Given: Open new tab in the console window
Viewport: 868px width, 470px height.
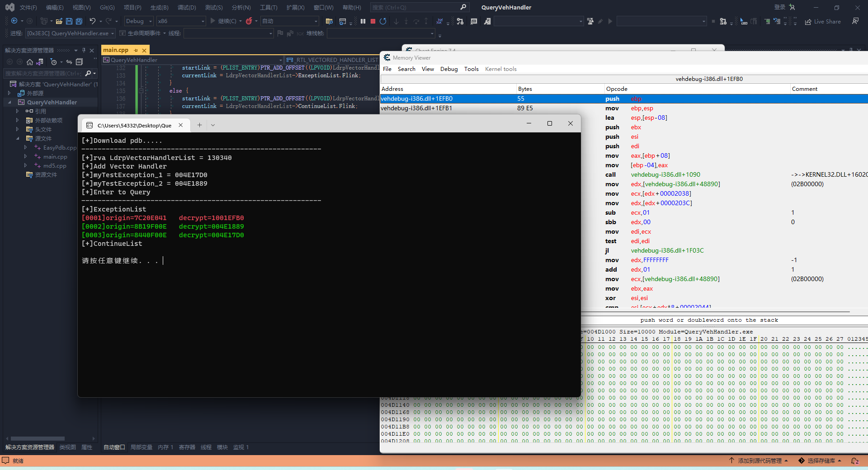Looking at the screenshot, I should [199, 125].
